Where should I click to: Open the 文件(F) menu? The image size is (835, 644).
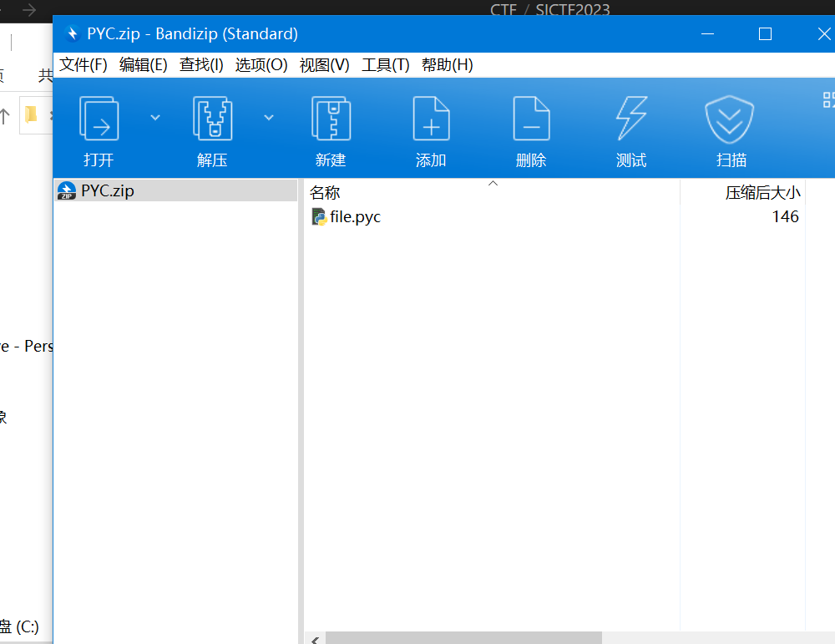83,65
